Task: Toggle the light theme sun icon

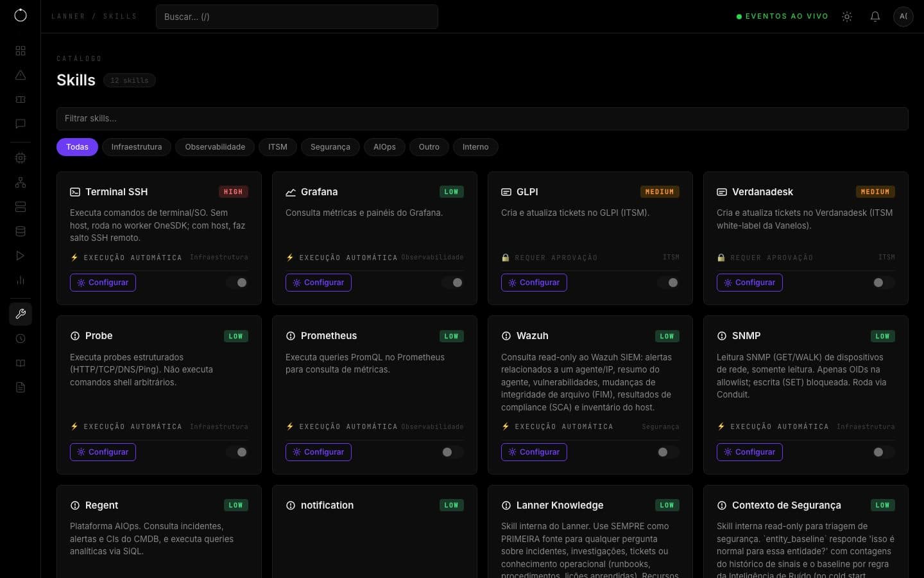Action: (847, 17)
